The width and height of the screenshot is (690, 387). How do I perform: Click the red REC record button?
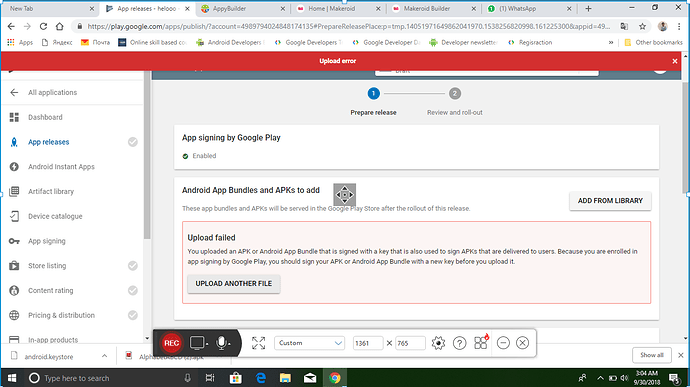tap(171, 343)
